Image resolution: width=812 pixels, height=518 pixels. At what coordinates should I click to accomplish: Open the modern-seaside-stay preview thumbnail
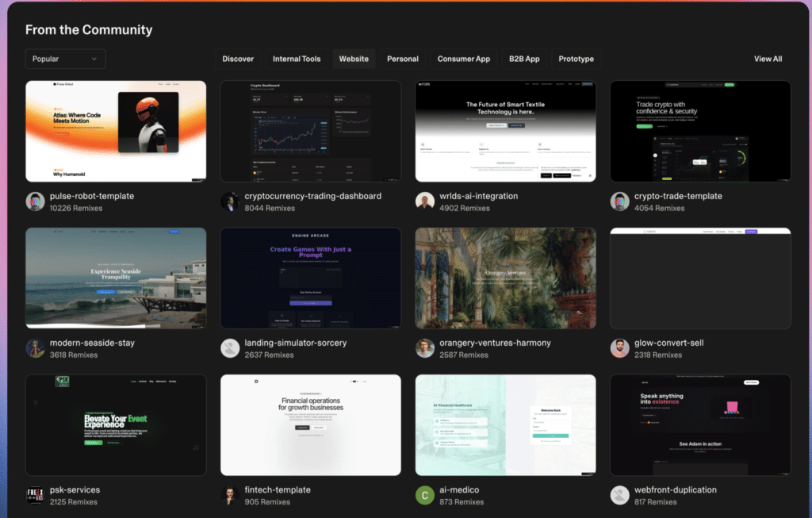point(116,278)
